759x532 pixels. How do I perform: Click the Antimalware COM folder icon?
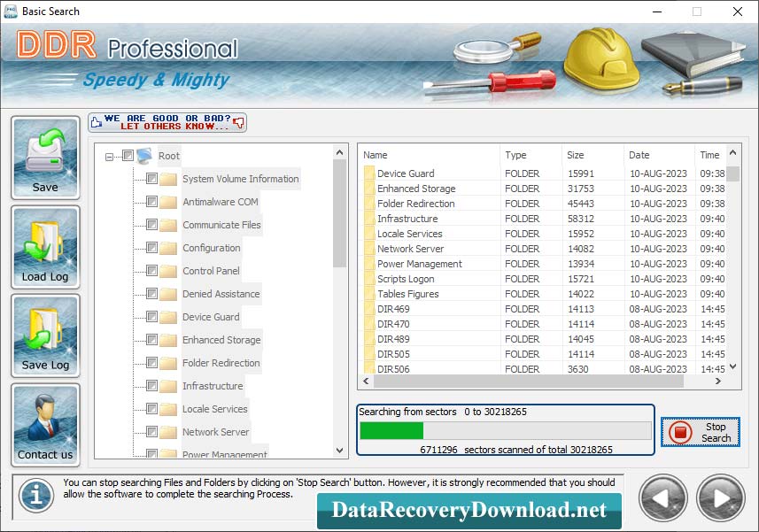pyautogui.click(x=168, y=202)
